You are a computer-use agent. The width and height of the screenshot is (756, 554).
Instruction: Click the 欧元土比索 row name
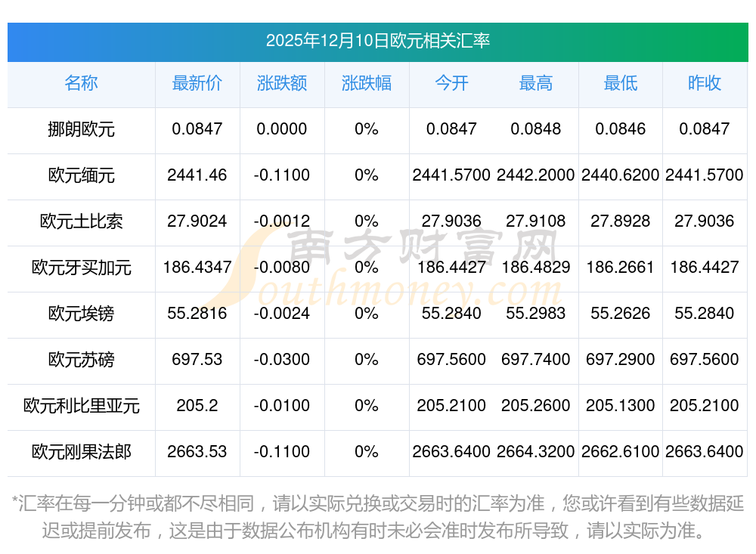click(81, 221)
